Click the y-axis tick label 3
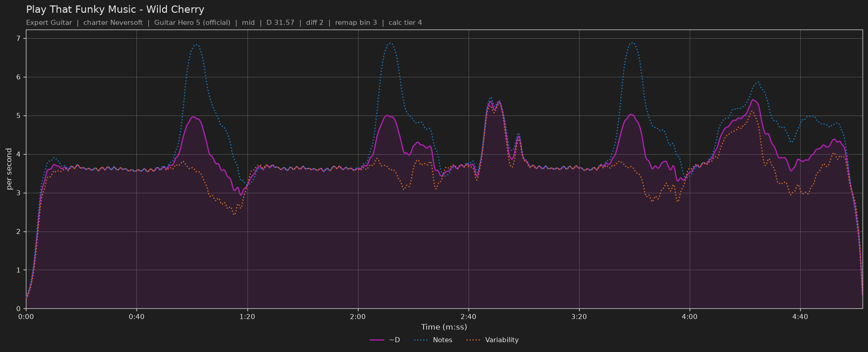 (19, 193)
